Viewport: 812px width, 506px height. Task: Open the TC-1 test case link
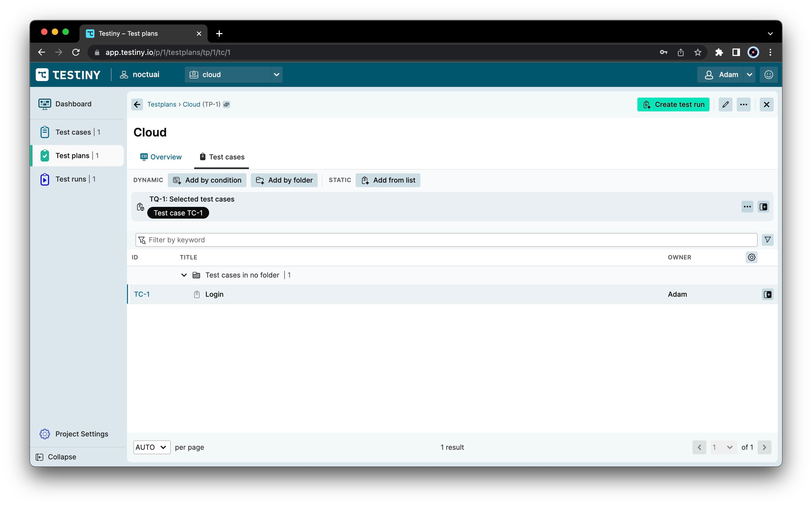tap(142, 294)
